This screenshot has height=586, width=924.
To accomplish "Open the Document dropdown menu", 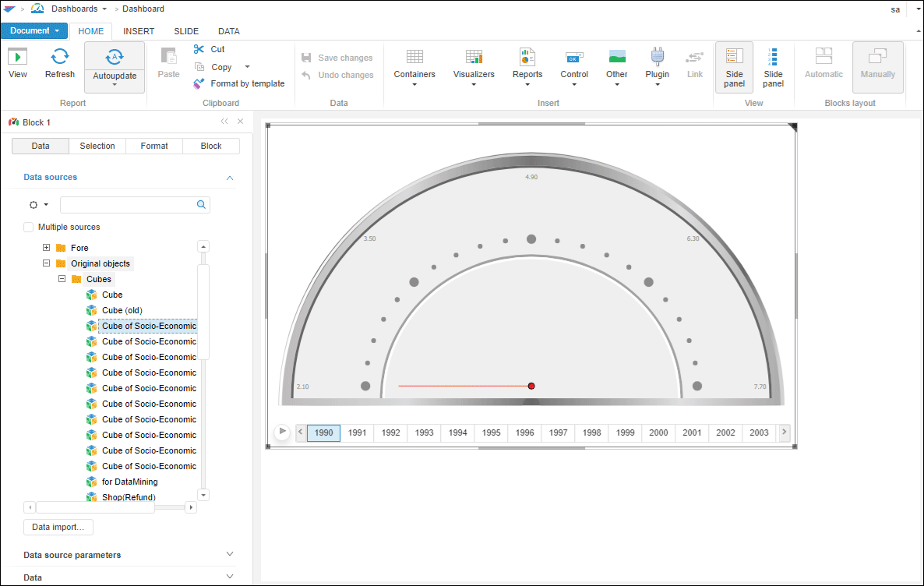I will (x=34, y=31).
